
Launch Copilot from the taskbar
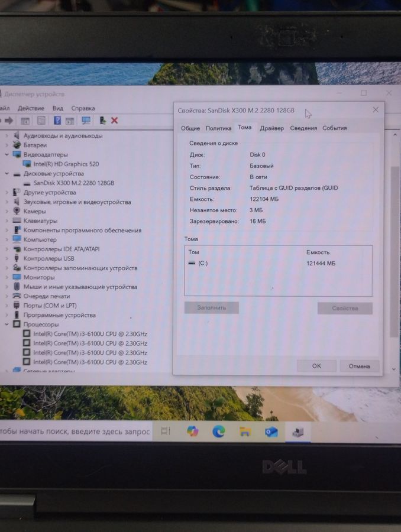pyautogui.click(x=192, y=432)
